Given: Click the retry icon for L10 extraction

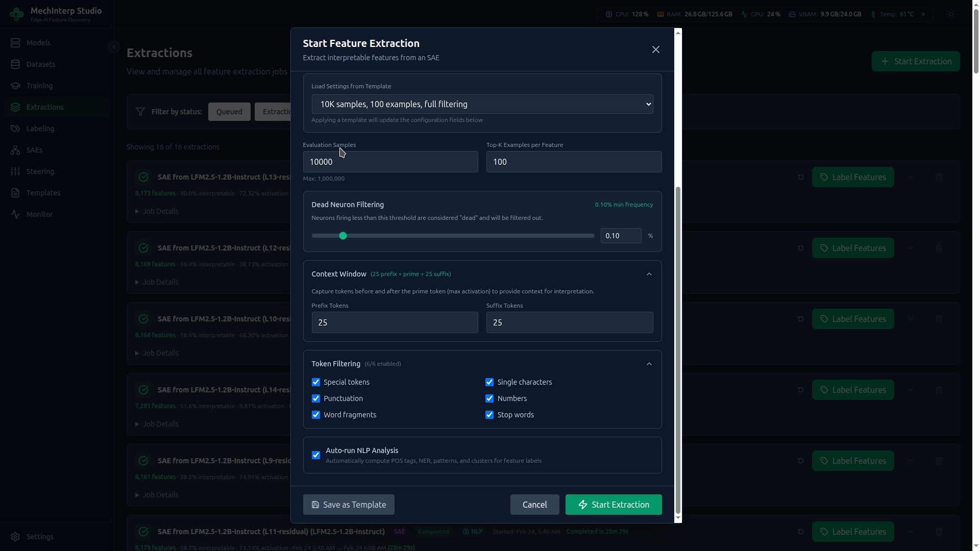Looking at the screenshot, I should click(x=800, y=319).
